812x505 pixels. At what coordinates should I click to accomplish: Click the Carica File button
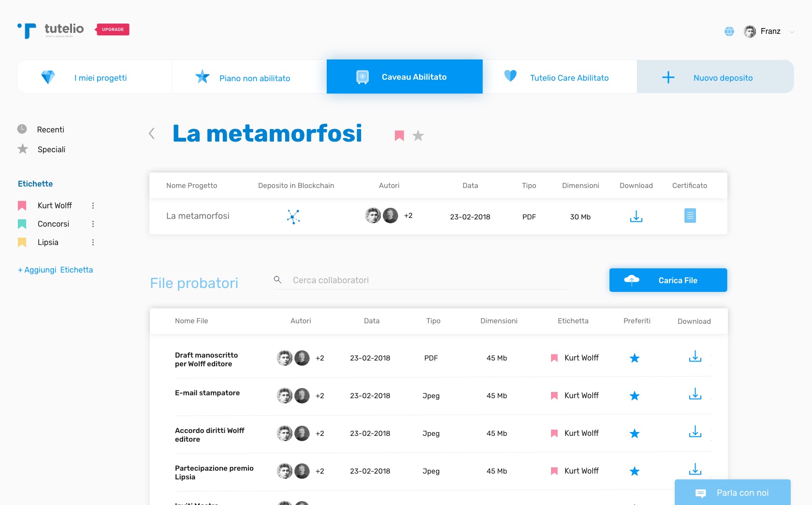tap(668, 280)
